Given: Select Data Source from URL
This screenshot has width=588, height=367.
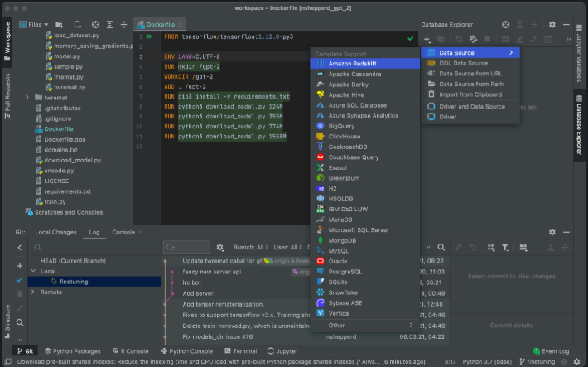Looking at the screenshot, I should pos(470,74).
